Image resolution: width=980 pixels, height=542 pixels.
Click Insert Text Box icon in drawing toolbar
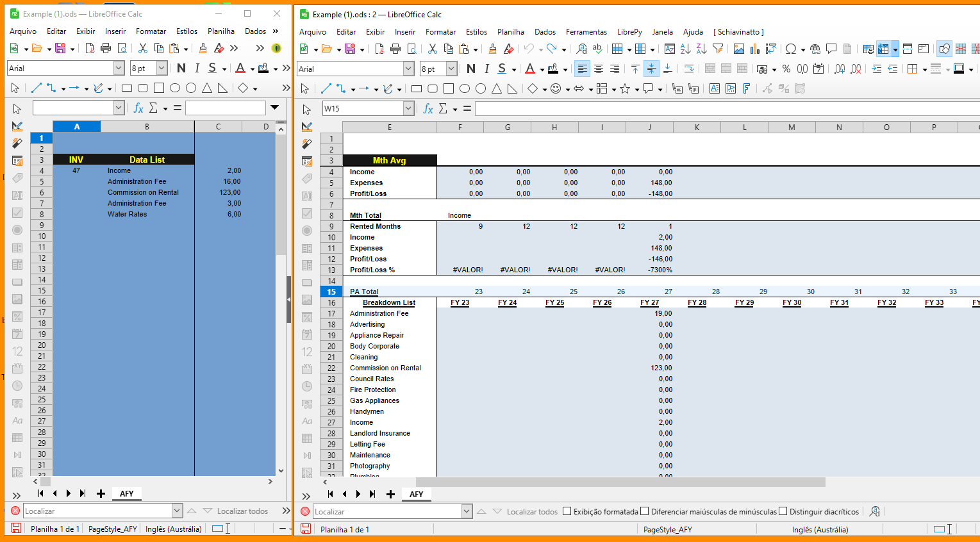coord(715,88)
